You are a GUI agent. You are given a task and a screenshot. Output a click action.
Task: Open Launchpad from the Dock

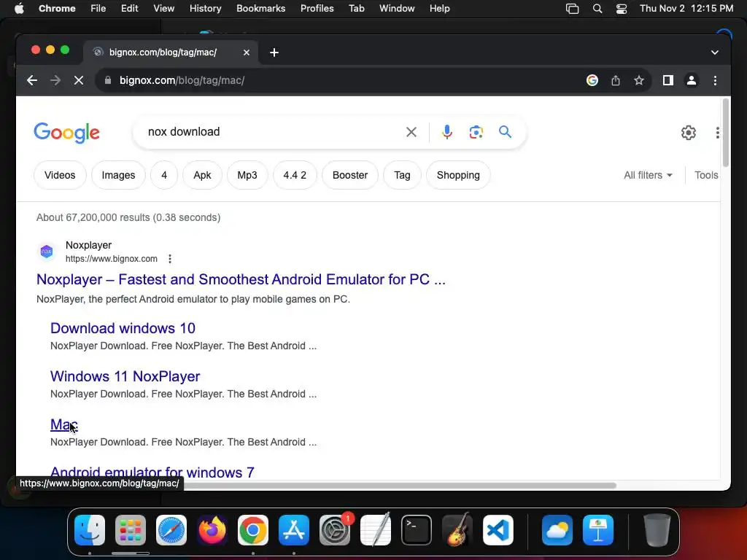[131, 530]
